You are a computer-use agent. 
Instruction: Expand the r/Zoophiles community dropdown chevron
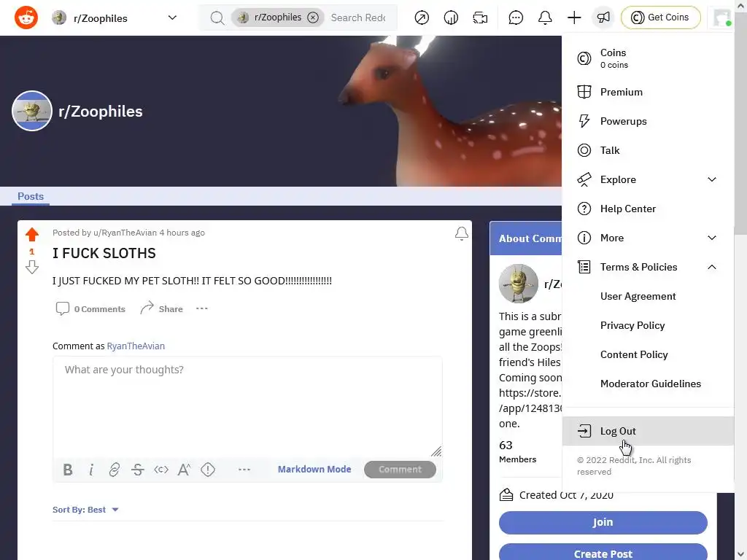pyautogui.click(x=172, y=17)
